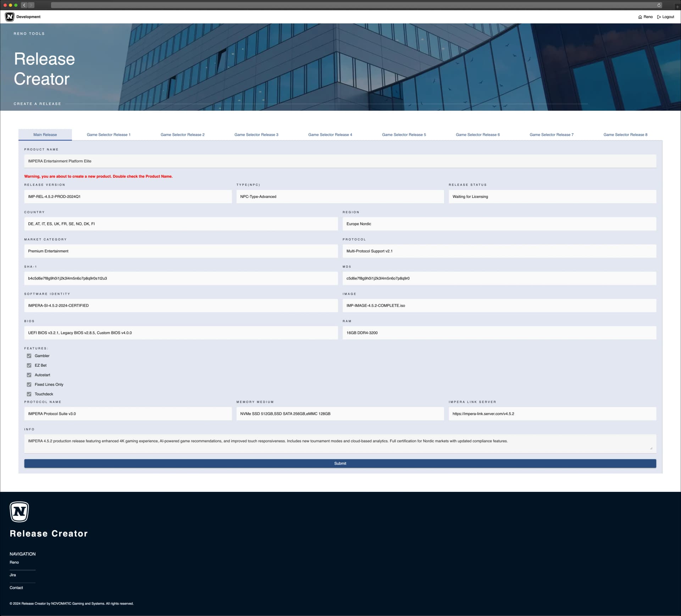Open Game Selector Release 2 tab

[x=182, y=135]
